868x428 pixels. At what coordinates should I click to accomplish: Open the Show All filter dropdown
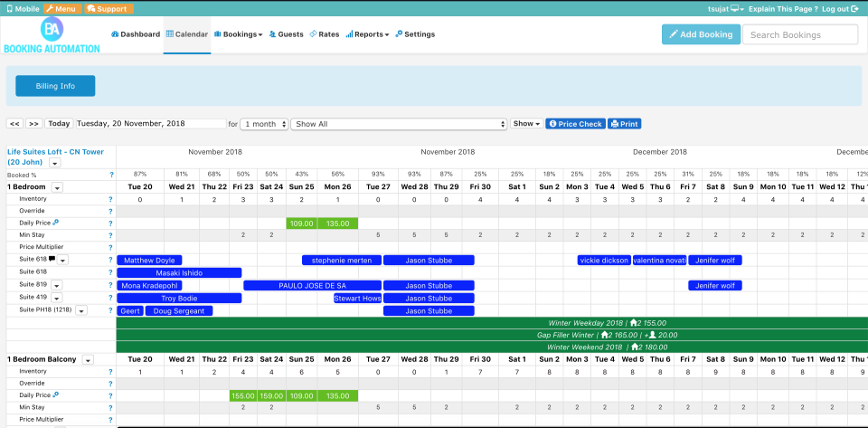(x=399, y=124)
